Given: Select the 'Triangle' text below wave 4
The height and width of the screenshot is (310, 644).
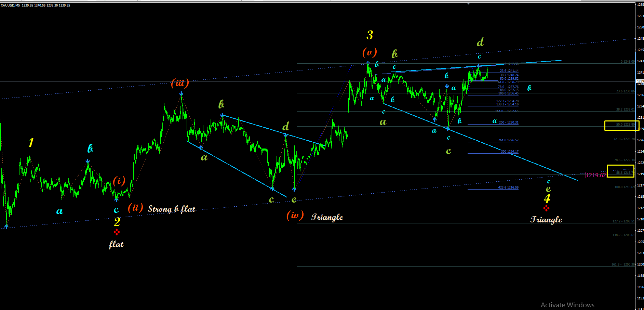Looking at the screenshot, I should point(546,219).
